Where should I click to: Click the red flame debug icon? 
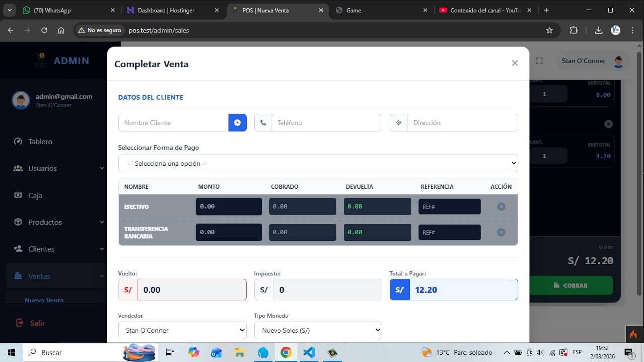633,334
